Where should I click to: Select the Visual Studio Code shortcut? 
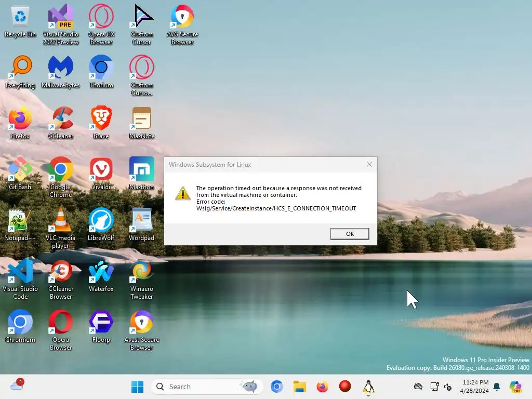(20, 279)
